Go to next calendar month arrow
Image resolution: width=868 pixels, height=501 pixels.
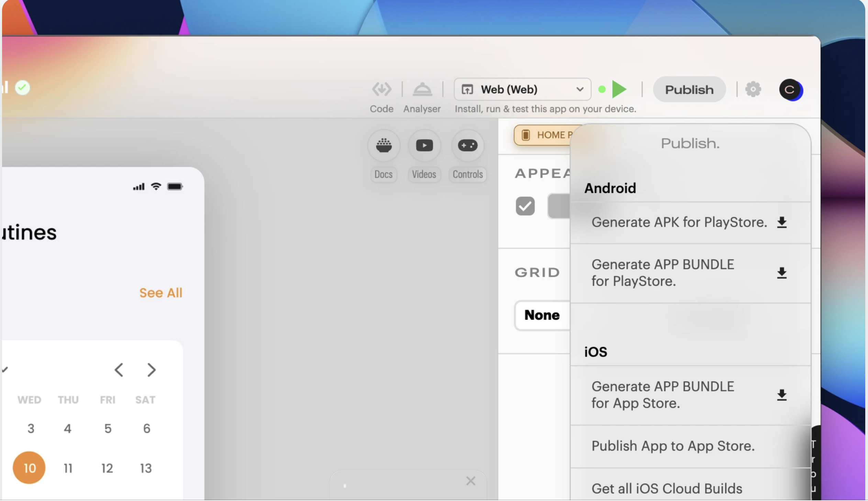click(152, 370)
